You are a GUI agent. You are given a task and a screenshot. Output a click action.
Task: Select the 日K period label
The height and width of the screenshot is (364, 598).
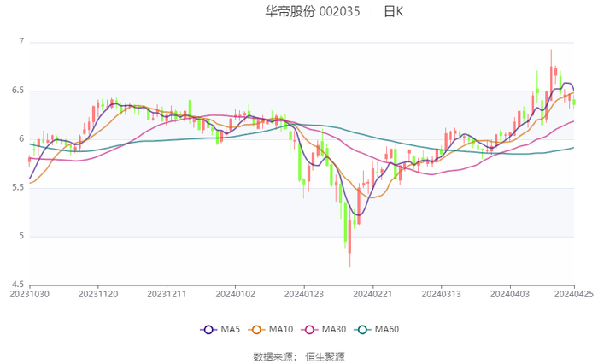(393, 12)
